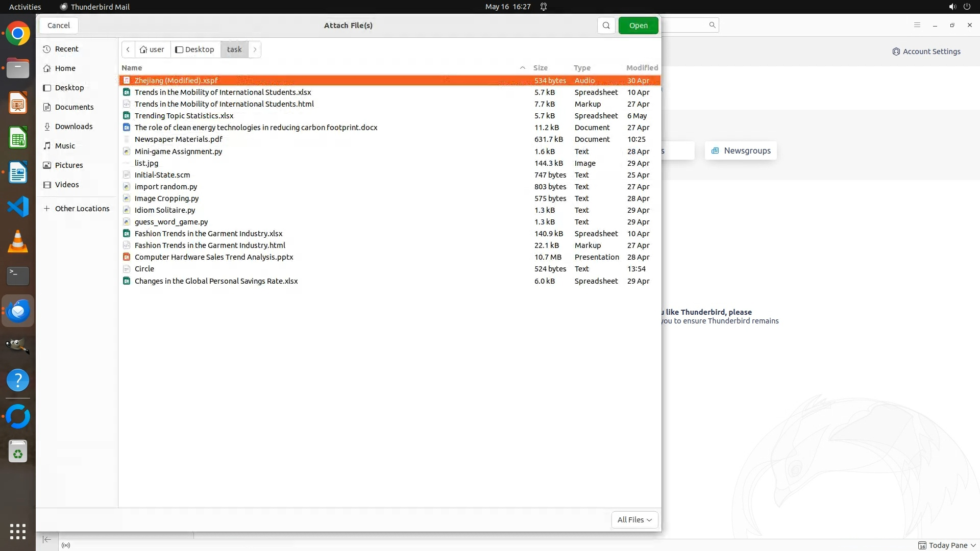
Task: Click the search icon in file dialog
Action: [606, 26]
